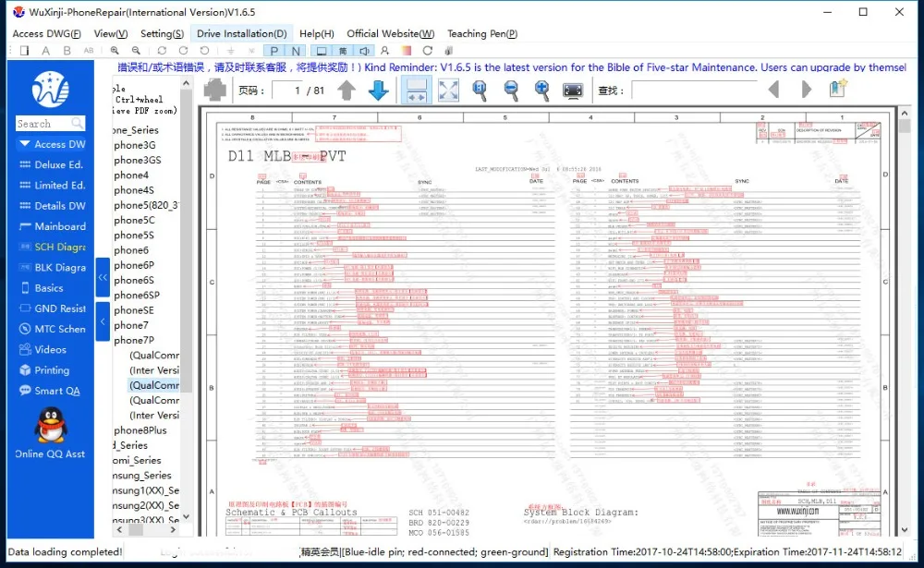Open the Access DWG(F) menu
The height and width of the screenshot is (568, 924).
click(46, 33)
